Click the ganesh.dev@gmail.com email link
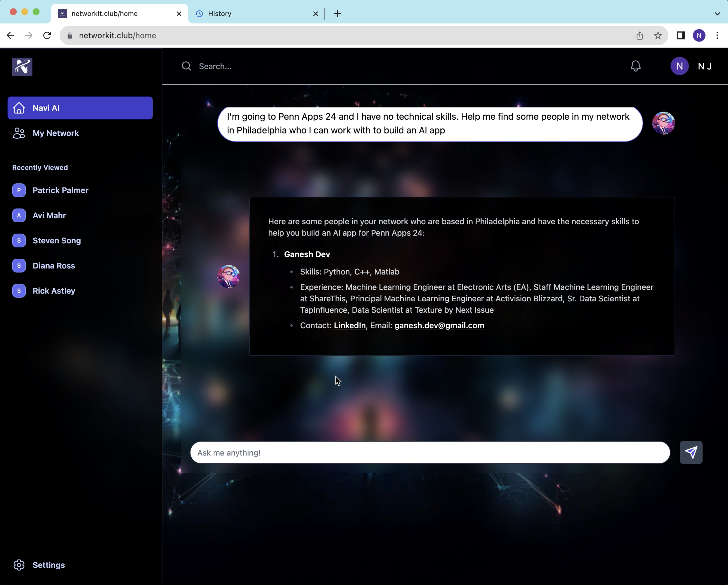The height and width of the screenshot is (585, 728). (x=439, y=325)
